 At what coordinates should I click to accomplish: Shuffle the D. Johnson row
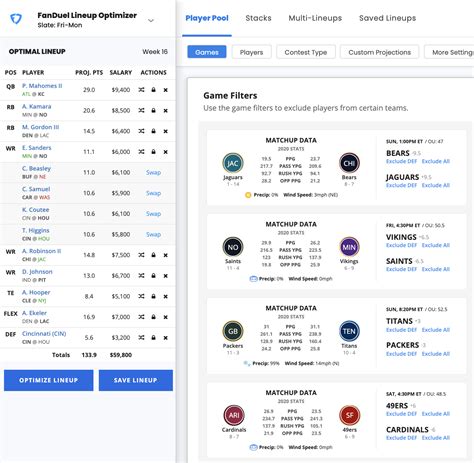click(x=141, y=276)
